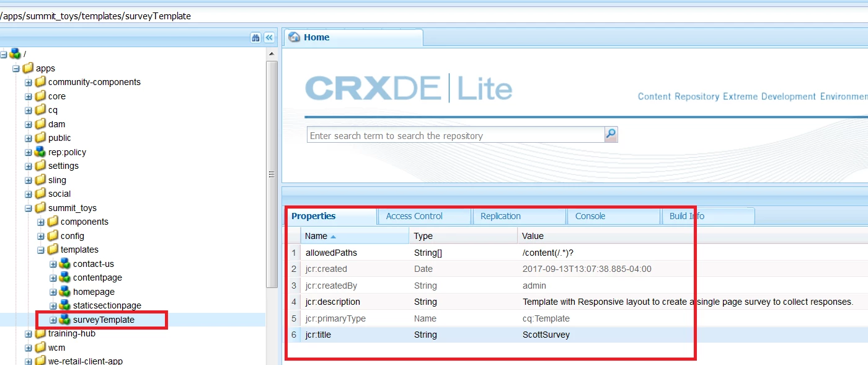Click the repository search input field
The height and width of the screenshot is (365, 868).
click(x=456, y=135)
